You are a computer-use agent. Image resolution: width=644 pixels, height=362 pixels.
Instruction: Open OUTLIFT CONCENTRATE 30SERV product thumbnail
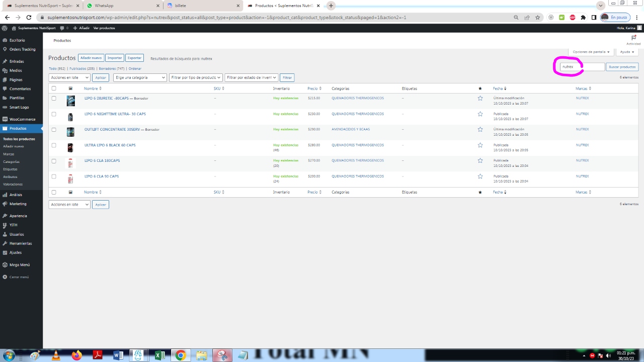(70, 132)
